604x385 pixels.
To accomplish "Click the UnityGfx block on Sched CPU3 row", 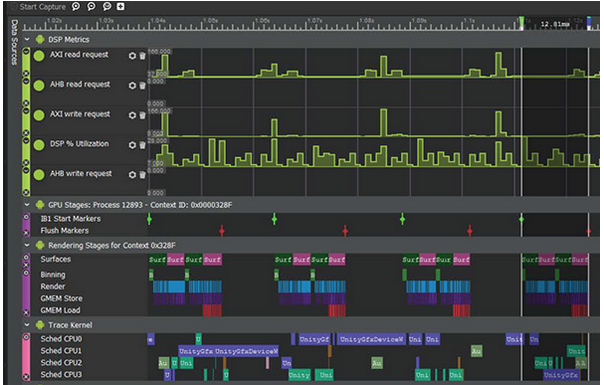I will click(x=561, y=375).
